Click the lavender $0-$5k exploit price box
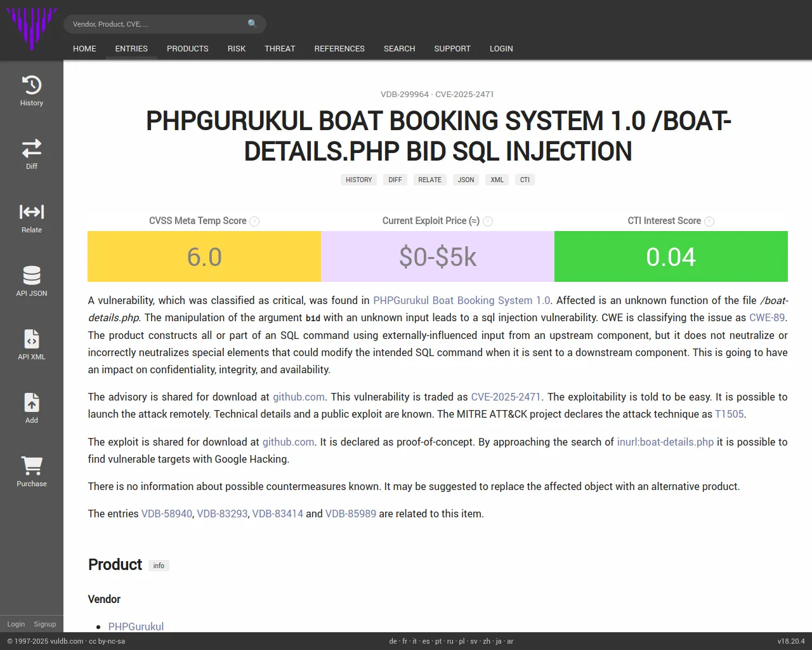 point(438,256)
